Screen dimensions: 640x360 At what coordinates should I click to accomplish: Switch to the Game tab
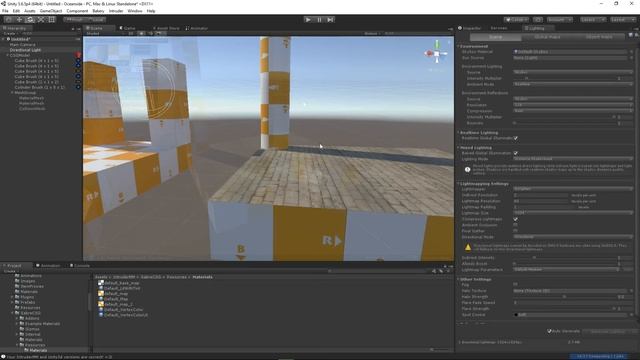pos(128,28)
